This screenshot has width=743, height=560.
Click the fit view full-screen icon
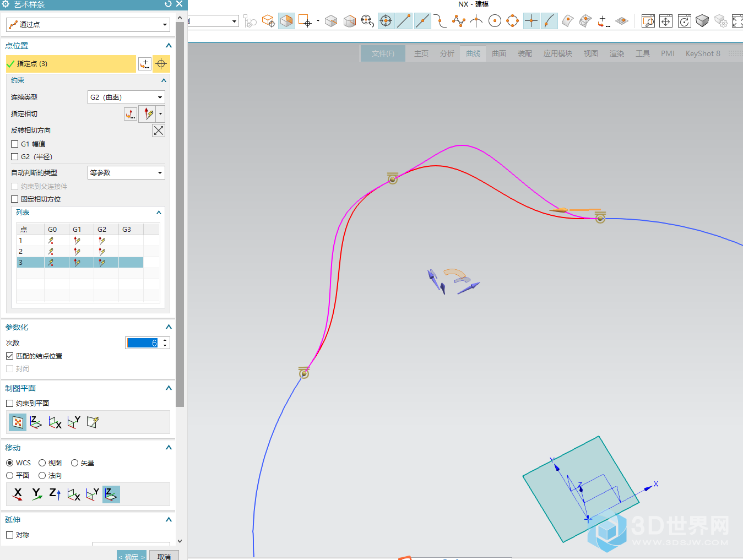[737, 21]
